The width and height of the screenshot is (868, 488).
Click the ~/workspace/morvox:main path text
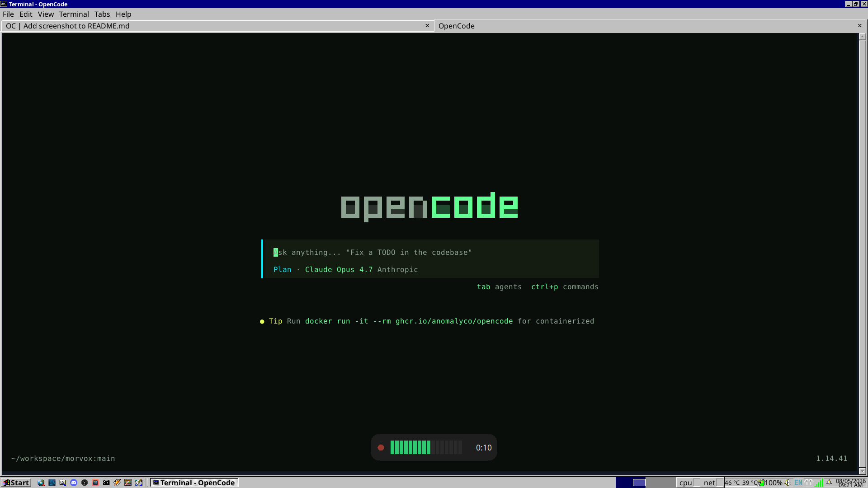click(x=63, y=459)
